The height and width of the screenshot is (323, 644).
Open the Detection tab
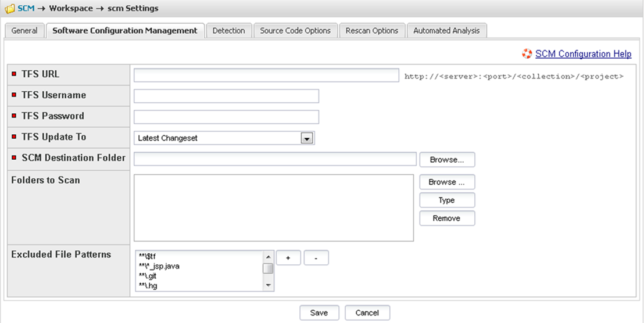pos(228,31)
